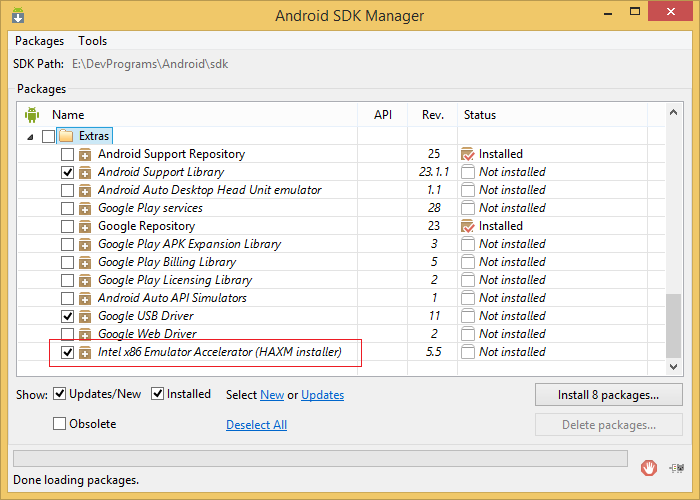The width and height of the screenshot is (700, 500).
Task: Open the Packages menu
Action: click(39, 41)
